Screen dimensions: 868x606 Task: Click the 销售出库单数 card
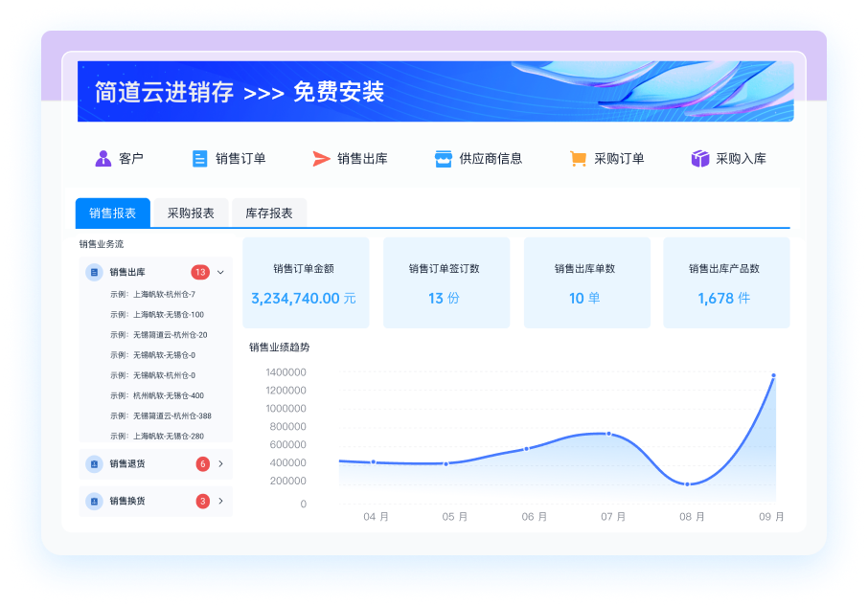pos(586,282)
